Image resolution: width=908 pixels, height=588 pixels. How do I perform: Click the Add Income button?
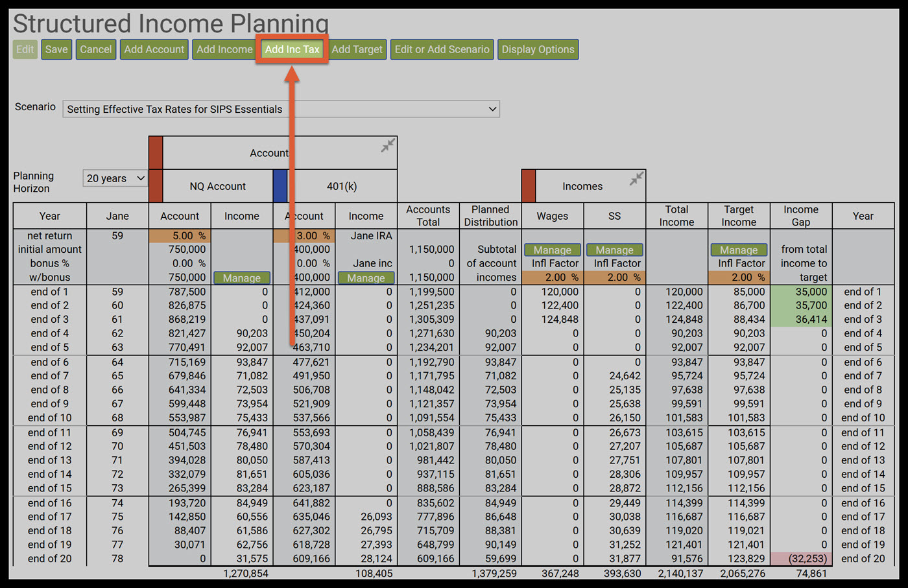[224, 49]
